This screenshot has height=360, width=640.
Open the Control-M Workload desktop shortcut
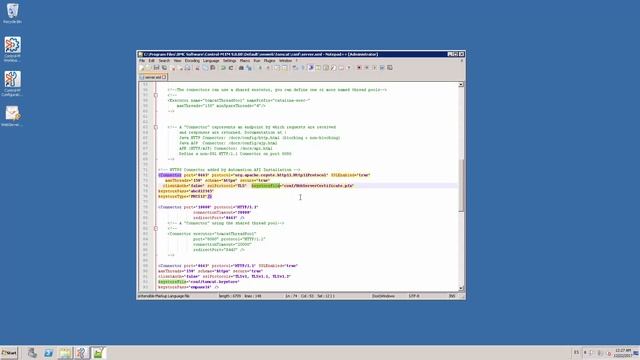[x=12, y=49]
